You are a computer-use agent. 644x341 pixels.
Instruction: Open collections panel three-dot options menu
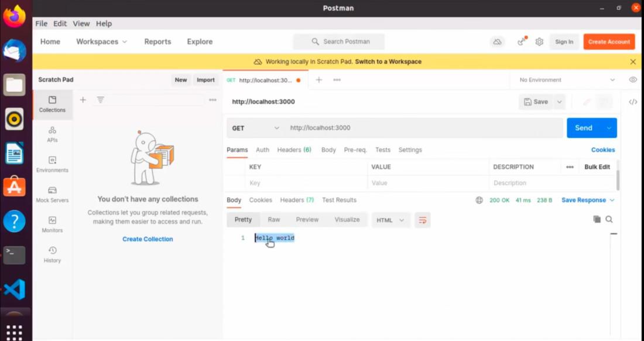(x=213, y=100)
